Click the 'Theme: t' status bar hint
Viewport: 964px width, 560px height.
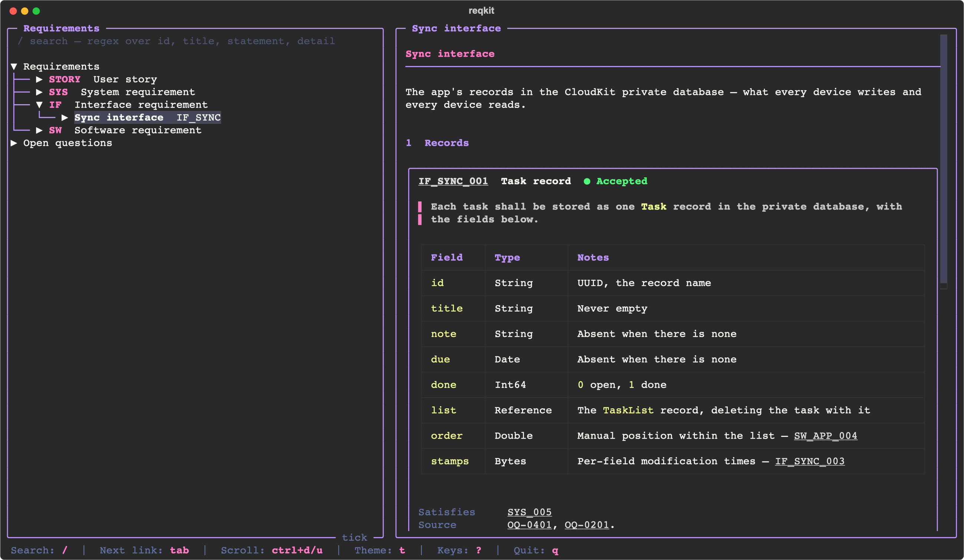(380, 550)
